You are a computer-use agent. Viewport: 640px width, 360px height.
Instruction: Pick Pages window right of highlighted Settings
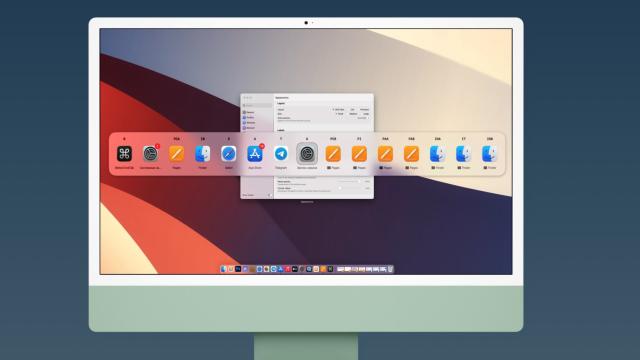(x=333, y=154)
